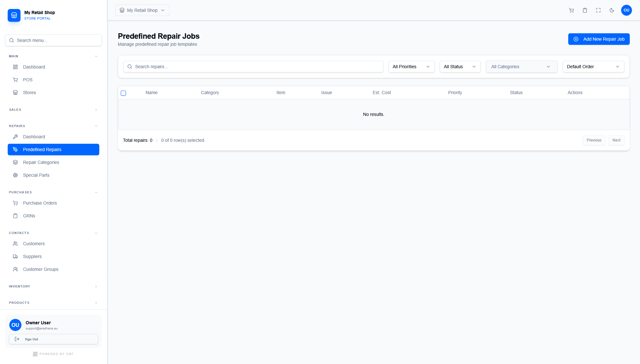
Task: Click the Priority column header
Action: (455, 93)
